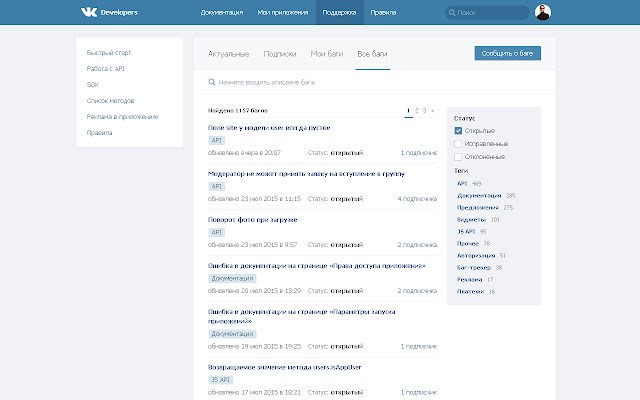Select the Поддержка header item
This screenshot has height=400, width=640.
pyautogui.click(x=339, y=13)
